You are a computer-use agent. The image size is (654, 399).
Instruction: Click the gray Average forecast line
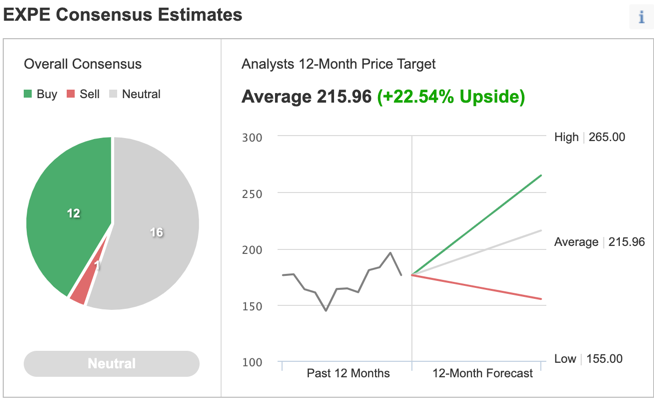pyautogui.click(x=477, y=252)
